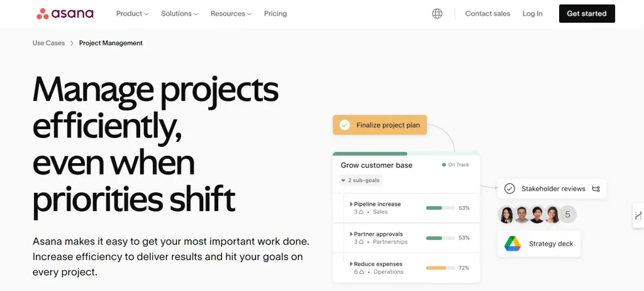Click the Reduce expenses 72% progress bar
Image resolution: width=644 pixels, height=291 pixels.
[440, 268]
